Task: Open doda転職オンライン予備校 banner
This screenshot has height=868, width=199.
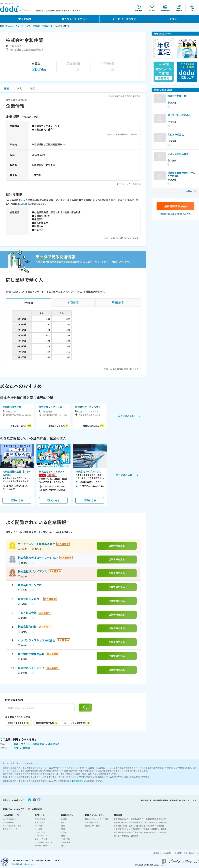Action: point(163,71)
